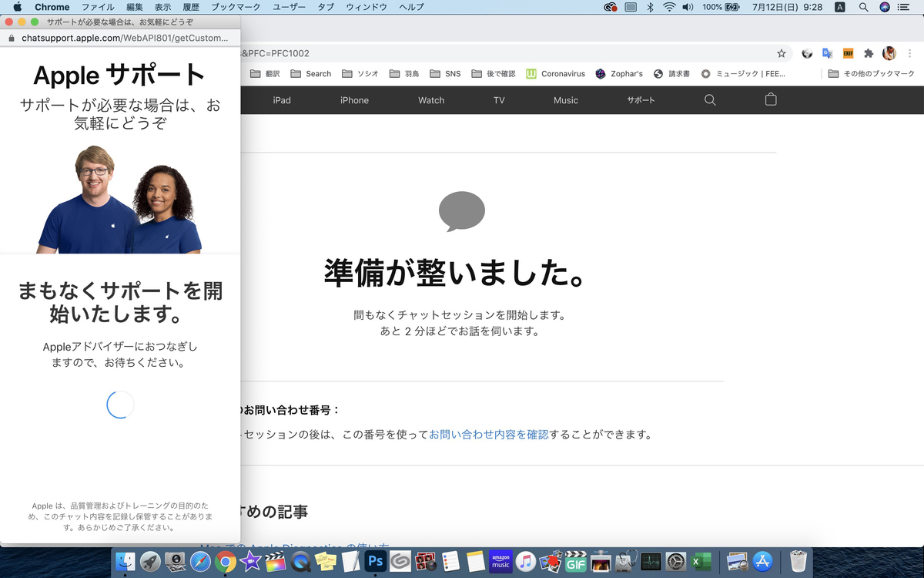Image resolution: width=924 pixels, height=578 pixels.
Task: Activate Siri from the menu bar
Action: pyautogui.click(x=885, y=7)
